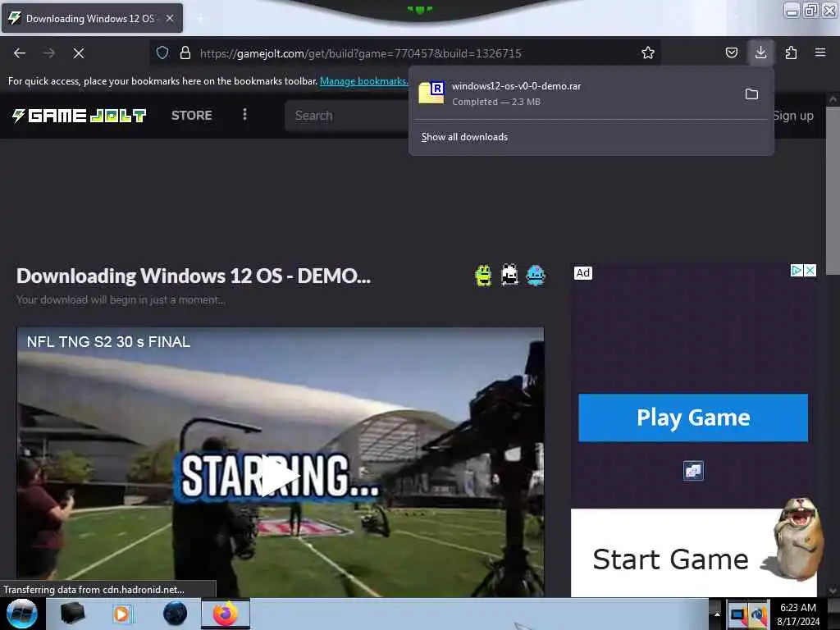Open the STORE page
Viewport: 840px width, 630px height.
(x=192, y=115)
